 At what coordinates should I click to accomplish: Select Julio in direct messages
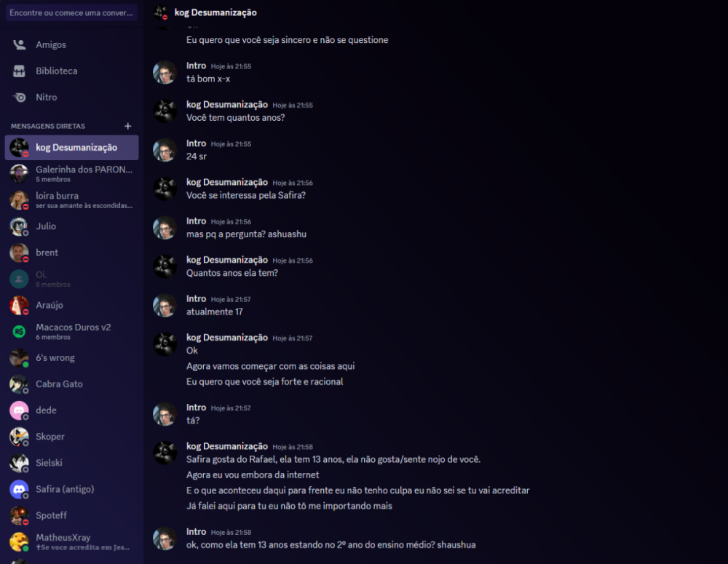(x=71, y=226)
